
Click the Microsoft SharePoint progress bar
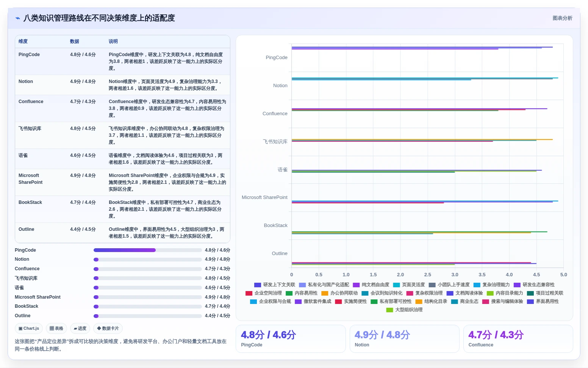coord(148,297)
